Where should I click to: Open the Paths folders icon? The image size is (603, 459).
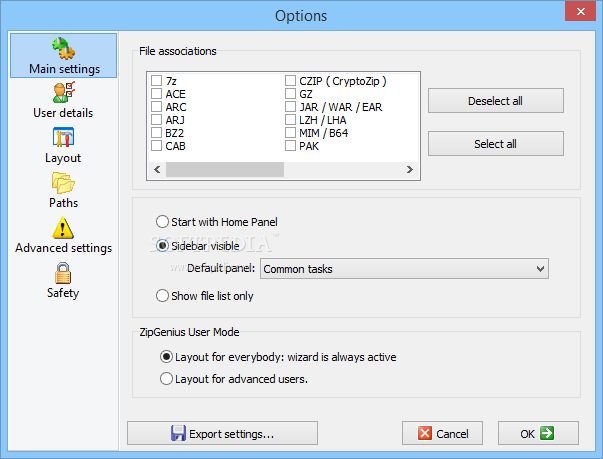[63, 183]
